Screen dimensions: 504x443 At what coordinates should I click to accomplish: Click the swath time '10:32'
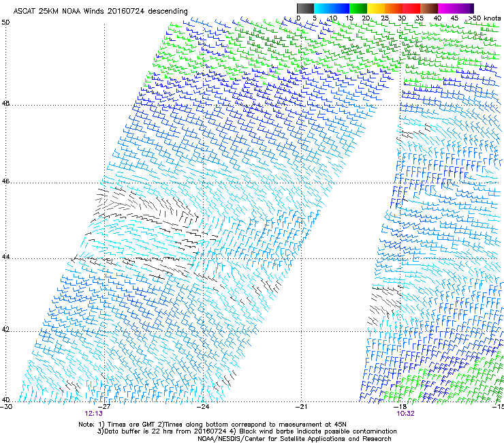point(405,414)
